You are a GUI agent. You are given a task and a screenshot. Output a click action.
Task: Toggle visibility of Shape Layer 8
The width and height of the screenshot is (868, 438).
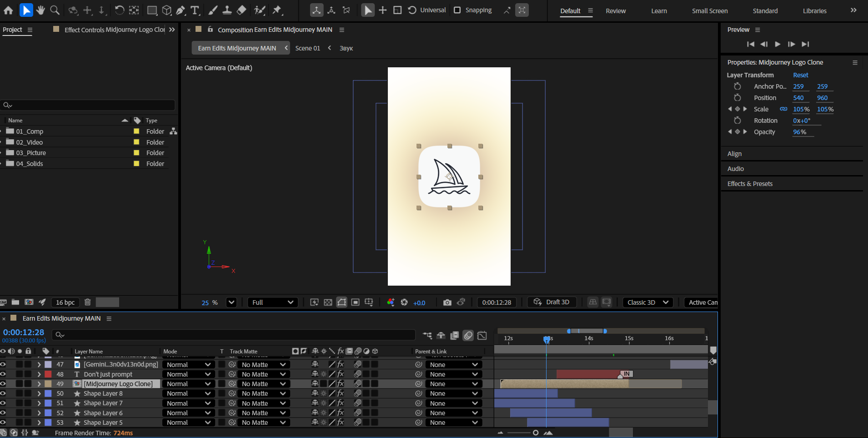tap(3, 393)
